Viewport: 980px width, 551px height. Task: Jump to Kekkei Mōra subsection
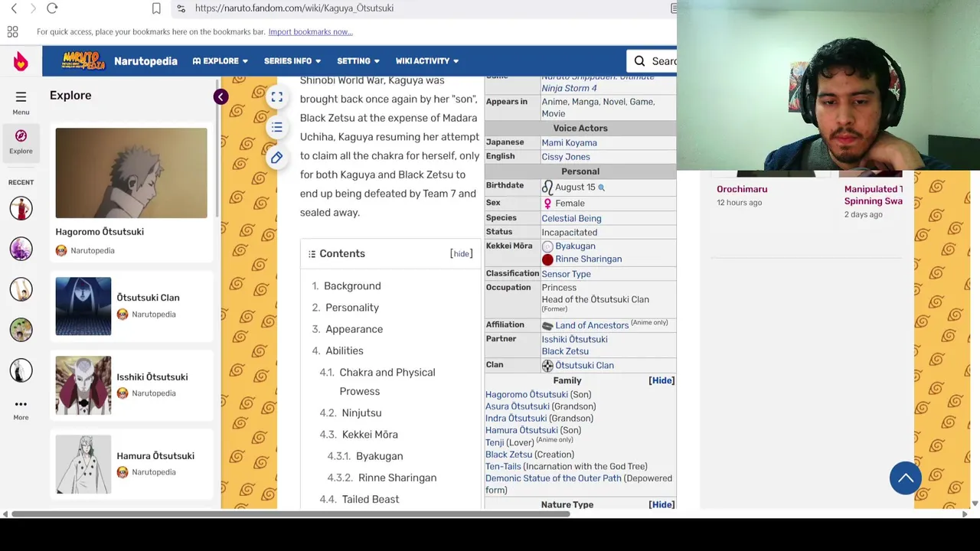tap(370, 435)
